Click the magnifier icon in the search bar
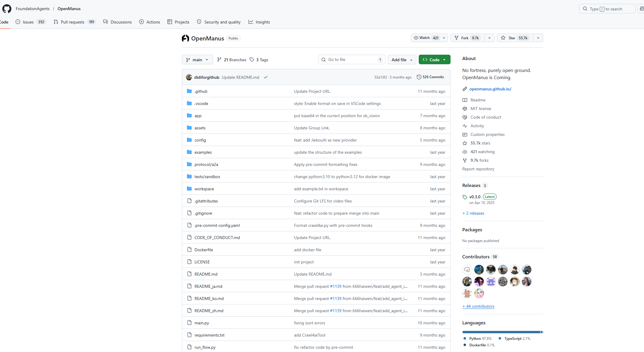 point(585,9)
